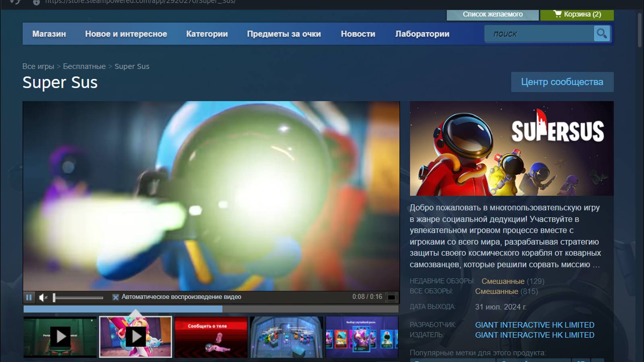Click the Список желаемого button
The width and height of the screenshot is (644, 362).
493,14
